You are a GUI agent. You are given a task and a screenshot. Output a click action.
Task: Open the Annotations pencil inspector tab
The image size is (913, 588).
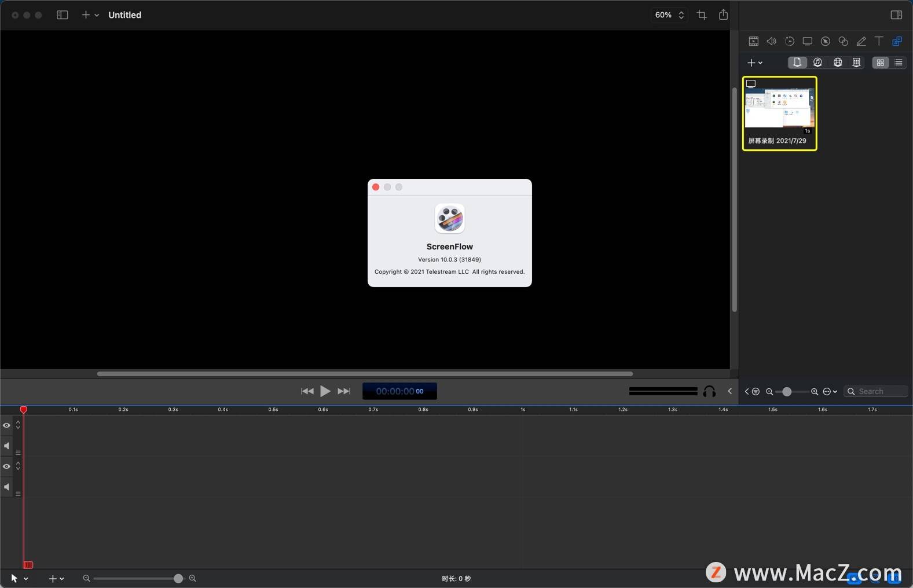click(861, 41)
